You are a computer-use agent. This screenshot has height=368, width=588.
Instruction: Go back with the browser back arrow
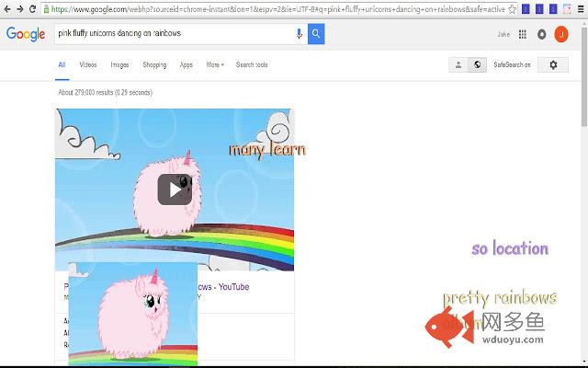pos(7,9)
